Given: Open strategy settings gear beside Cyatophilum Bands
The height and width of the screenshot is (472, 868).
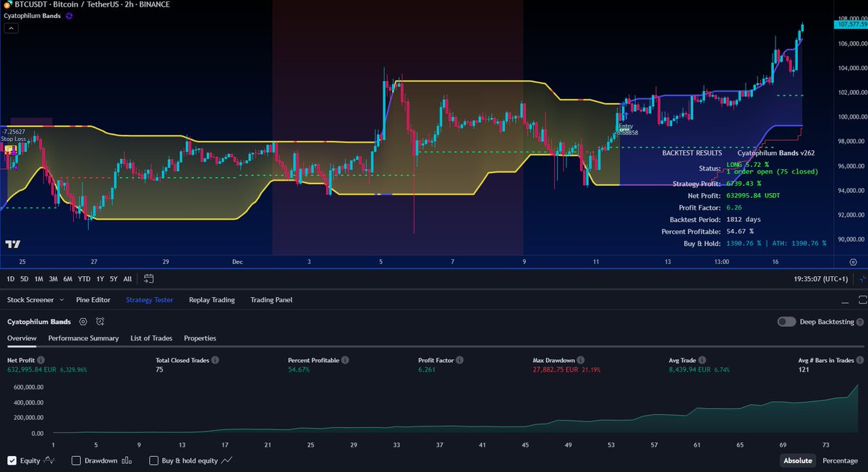Looking at the screenshot, I should pyautogui.click(x=83, y=322).
